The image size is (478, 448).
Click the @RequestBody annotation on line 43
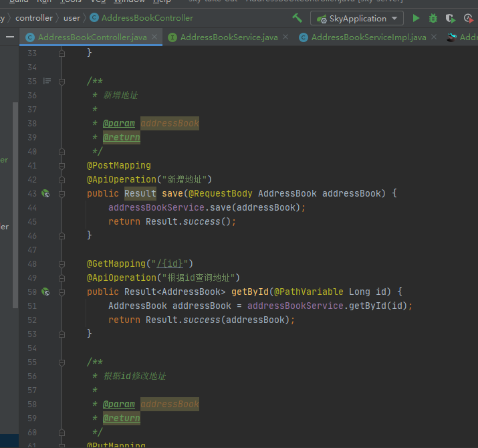point(221,193)
